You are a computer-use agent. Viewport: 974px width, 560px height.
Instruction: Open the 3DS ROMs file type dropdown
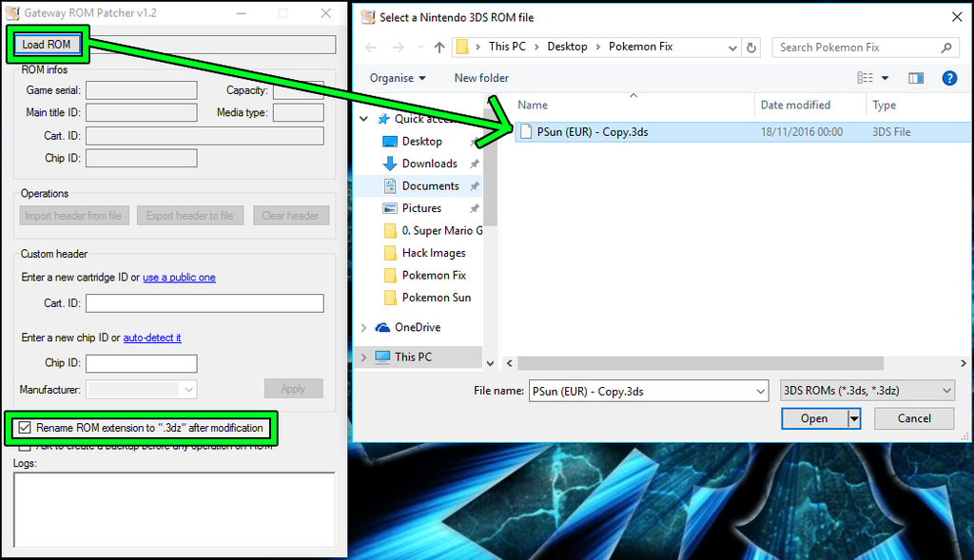[x=867, y=391]
